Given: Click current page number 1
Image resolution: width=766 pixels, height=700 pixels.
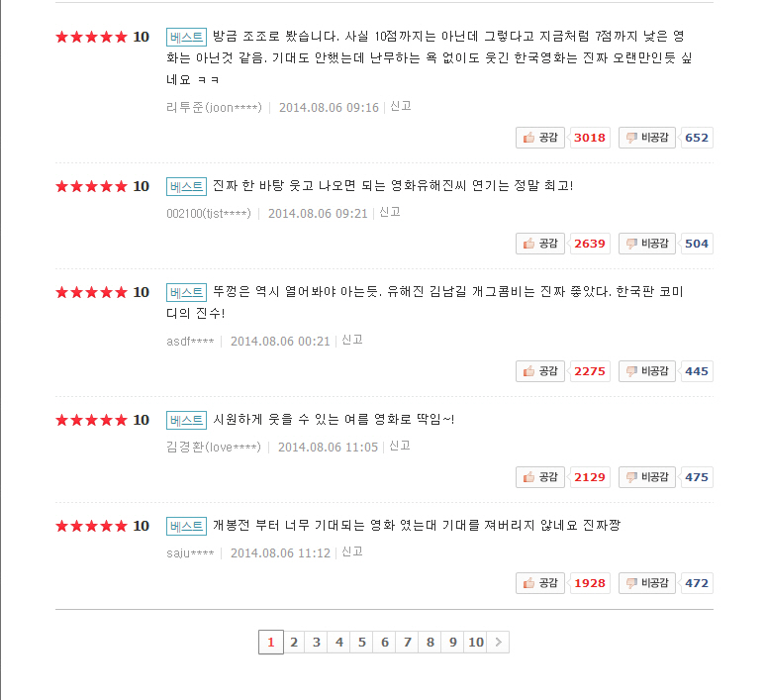Looking at the screenshot, I should click(271, 642).
